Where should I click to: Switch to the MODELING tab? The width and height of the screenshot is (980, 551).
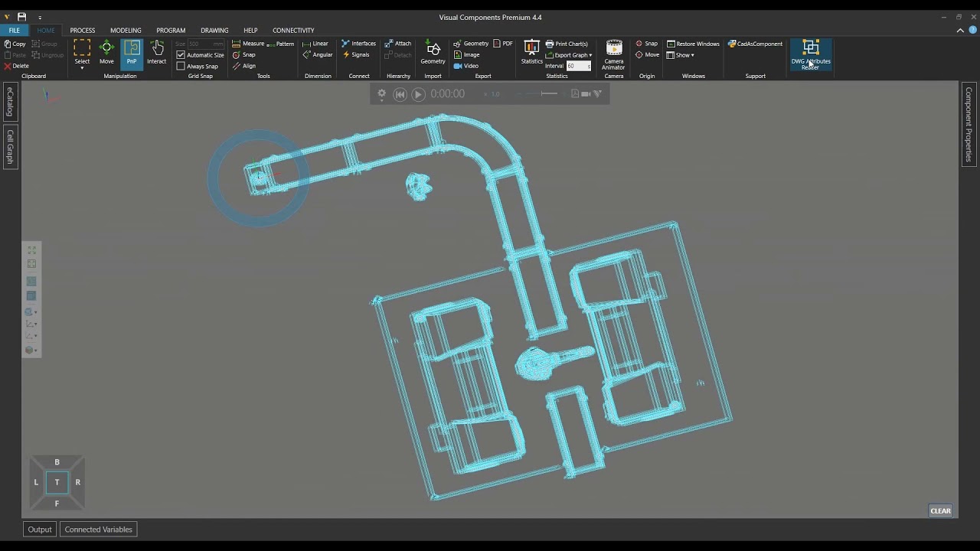tap(126, 30)
